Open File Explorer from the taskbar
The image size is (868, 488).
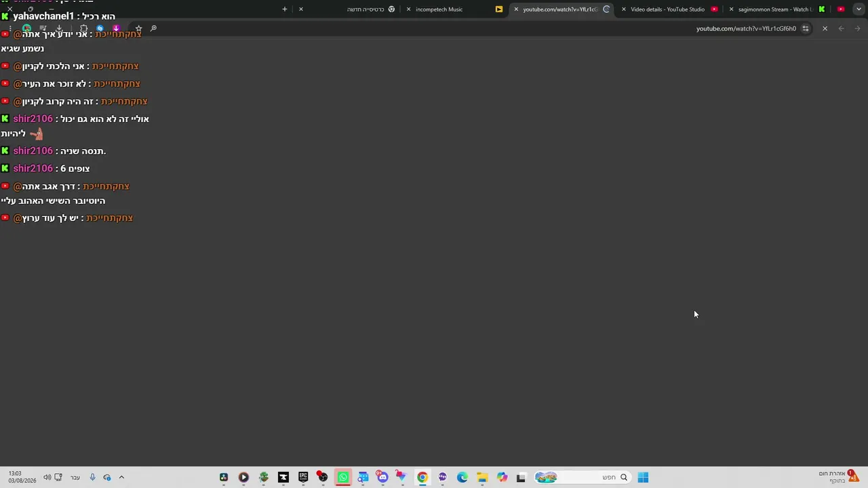tap(482, 477)
